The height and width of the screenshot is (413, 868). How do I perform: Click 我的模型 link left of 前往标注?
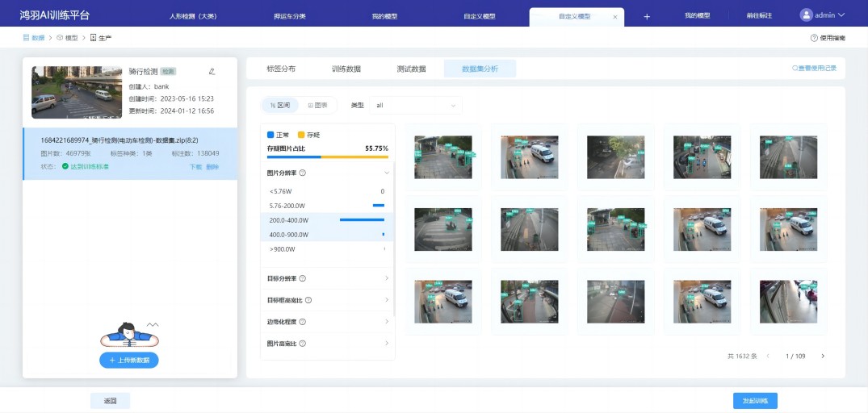[697, 16]
